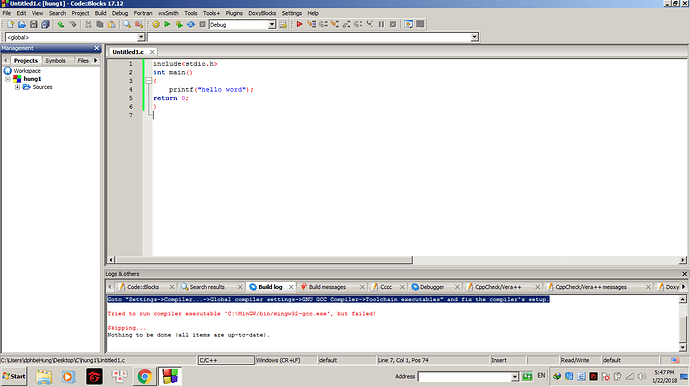Collapse the code fold at line 3
690x387 pixels.
pyautogui.click(x=149, y=81)
